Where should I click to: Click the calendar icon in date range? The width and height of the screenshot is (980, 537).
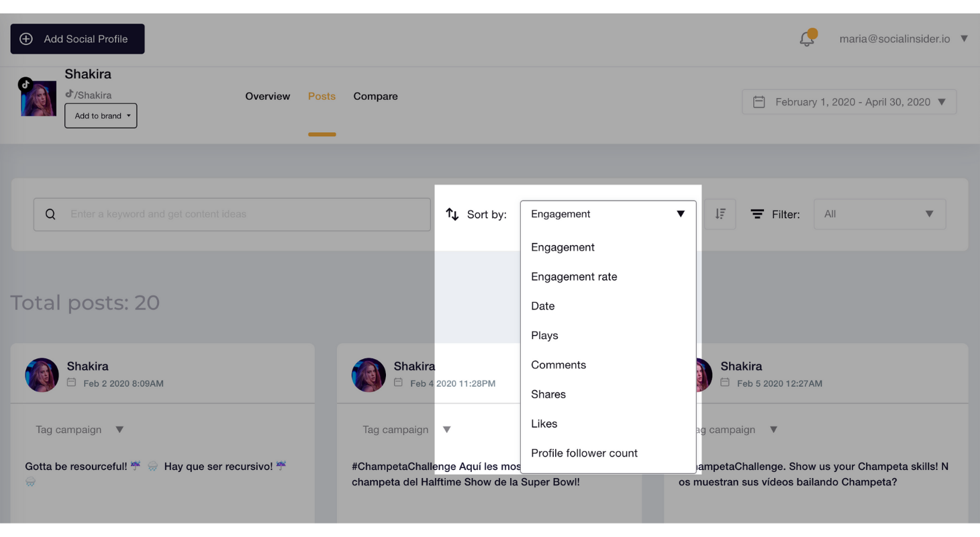coord(759,102)
